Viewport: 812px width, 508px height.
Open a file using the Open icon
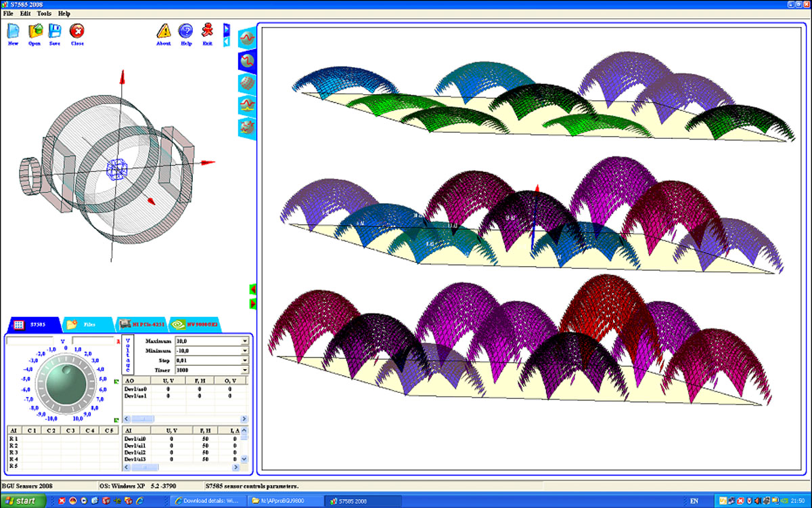[x=35, y=32]
